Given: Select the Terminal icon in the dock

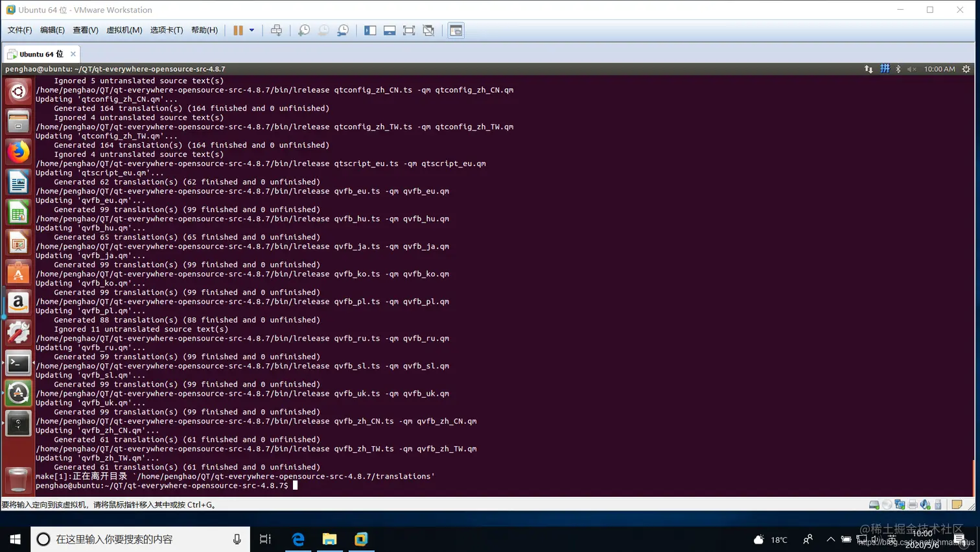Looking at the screenshot, I should (18, 363).
